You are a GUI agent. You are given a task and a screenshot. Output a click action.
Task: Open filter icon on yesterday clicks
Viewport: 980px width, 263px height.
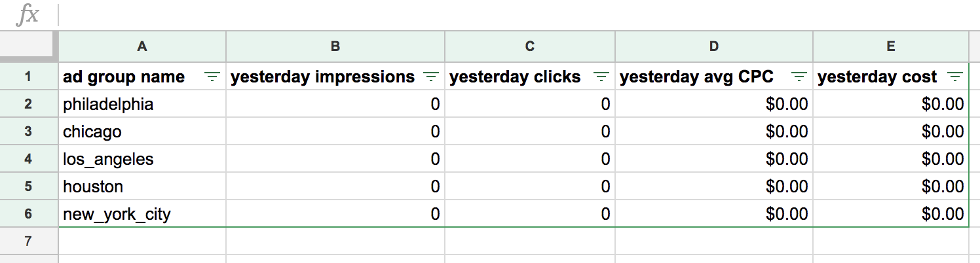(x=601, y=77)
